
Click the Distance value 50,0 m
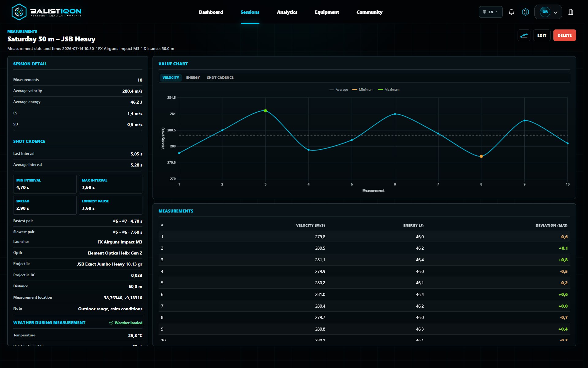tap(135, 286)
